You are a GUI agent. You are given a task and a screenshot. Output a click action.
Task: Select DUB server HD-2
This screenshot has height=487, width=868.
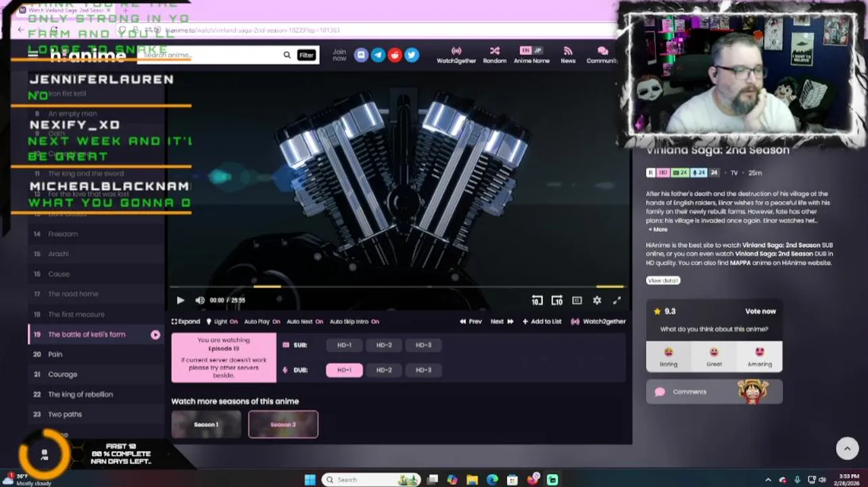[384, 370]
